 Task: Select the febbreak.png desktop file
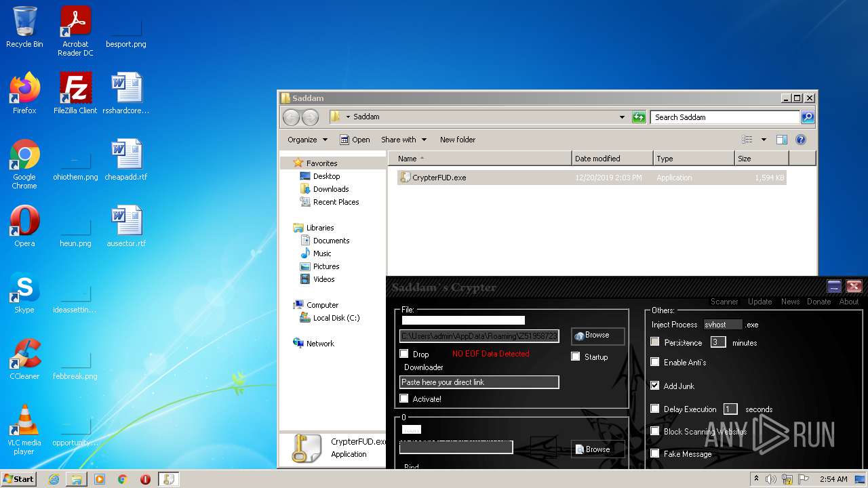click(x=75, y=362)
